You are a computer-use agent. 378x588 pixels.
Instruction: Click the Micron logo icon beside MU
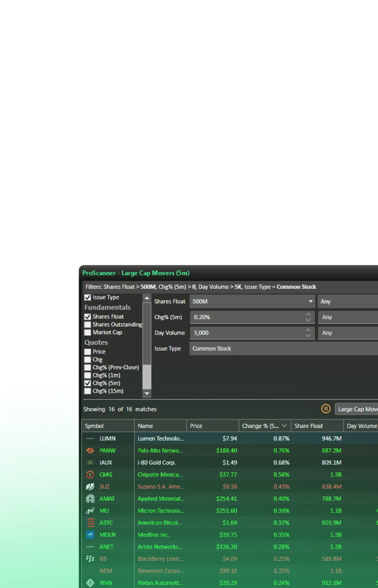click(x=90, y=511)
